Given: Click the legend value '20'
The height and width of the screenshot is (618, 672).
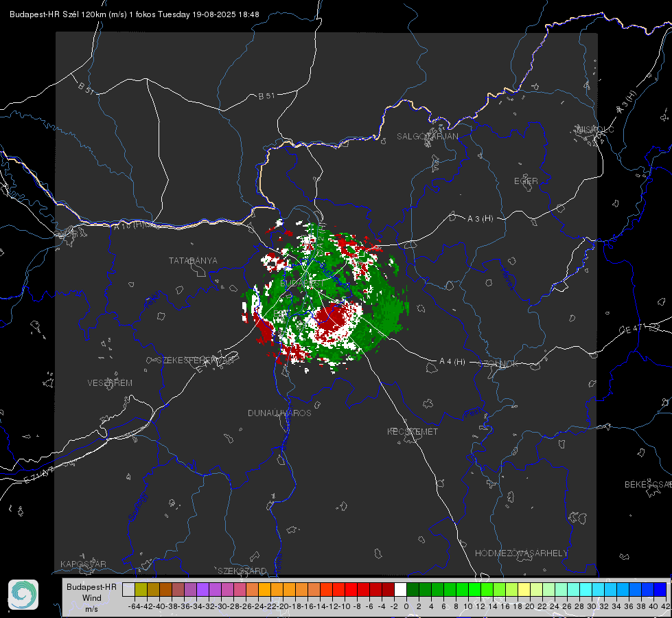Looking at the screenshot, I should (530, 606).
